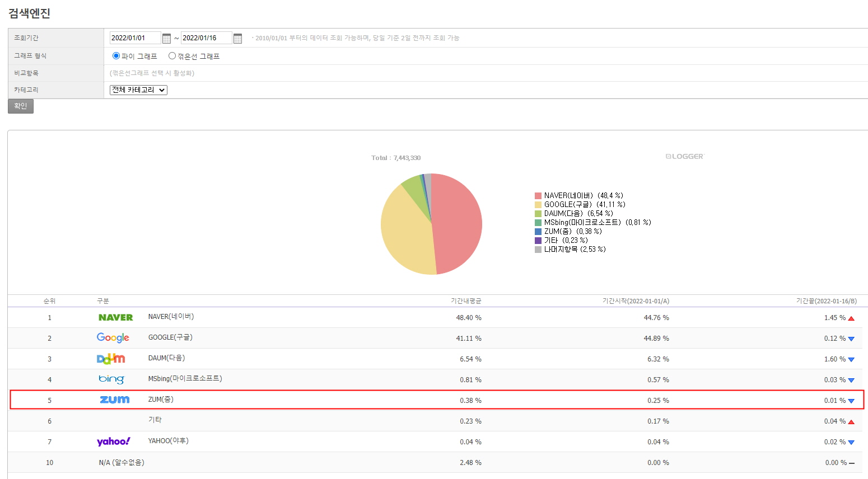Select the 꺾은선 그래프 radio button
The image size is (868, 479).
point(172,56)
